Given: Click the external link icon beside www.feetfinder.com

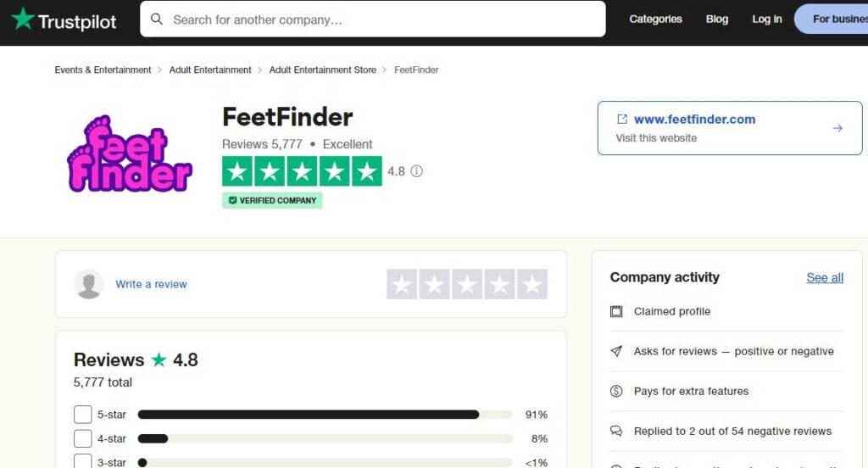Looking at the screenshot, I should point(621,119).
